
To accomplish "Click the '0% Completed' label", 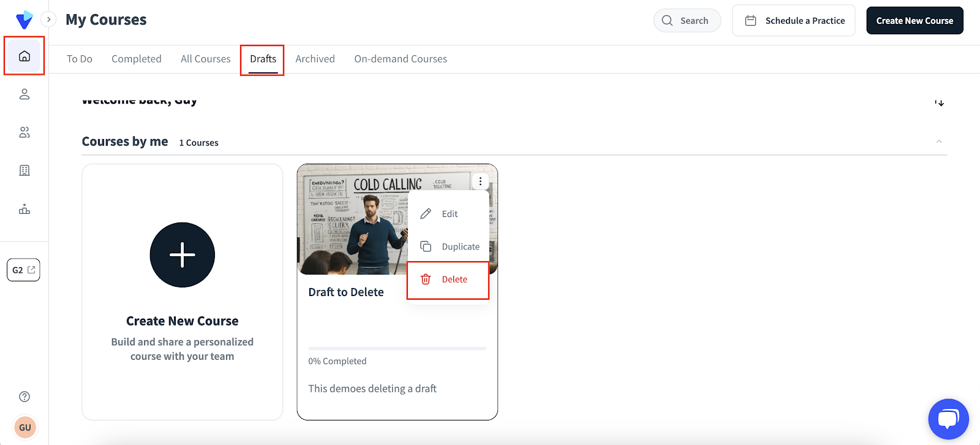I will point(337,361).
